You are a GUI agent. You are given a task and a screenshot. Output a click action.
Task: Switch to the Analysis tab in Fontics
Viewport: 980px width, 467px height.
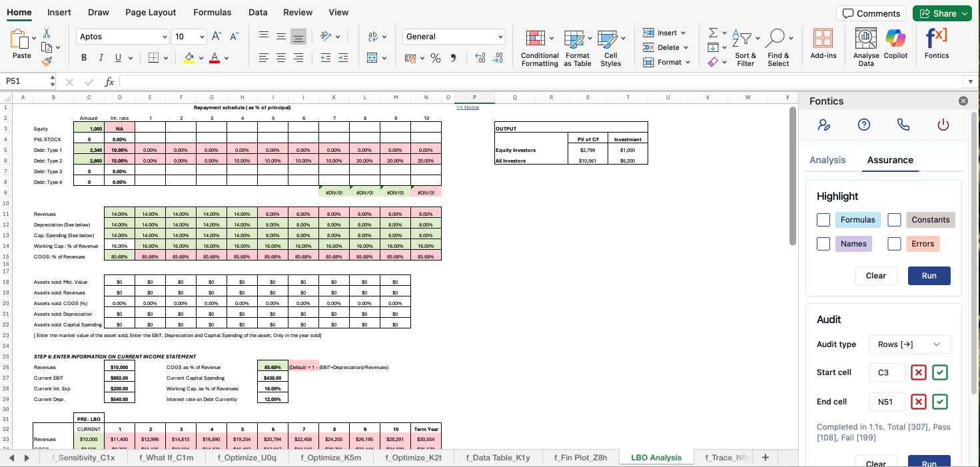pyautogui.click(x=827, y=160)
